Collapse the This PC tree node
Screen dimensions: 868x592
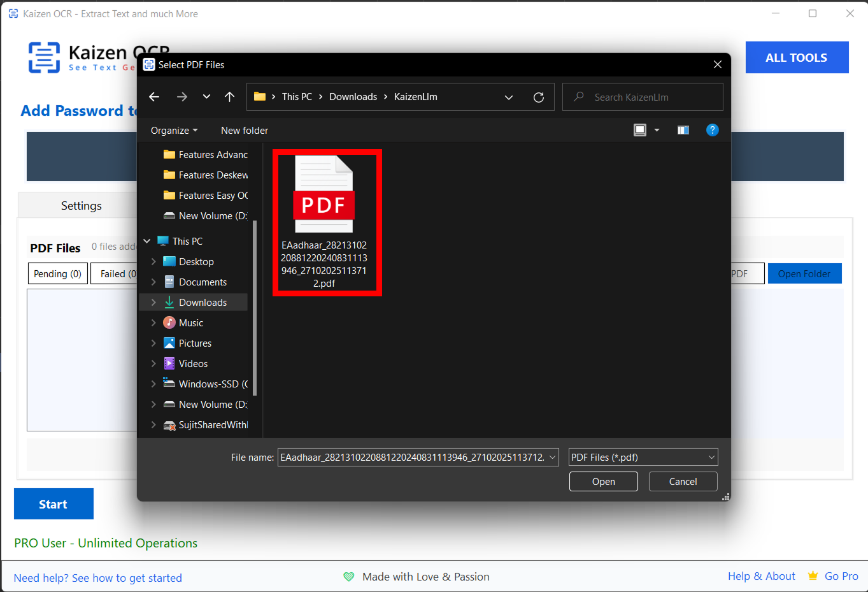click(147, 242)
